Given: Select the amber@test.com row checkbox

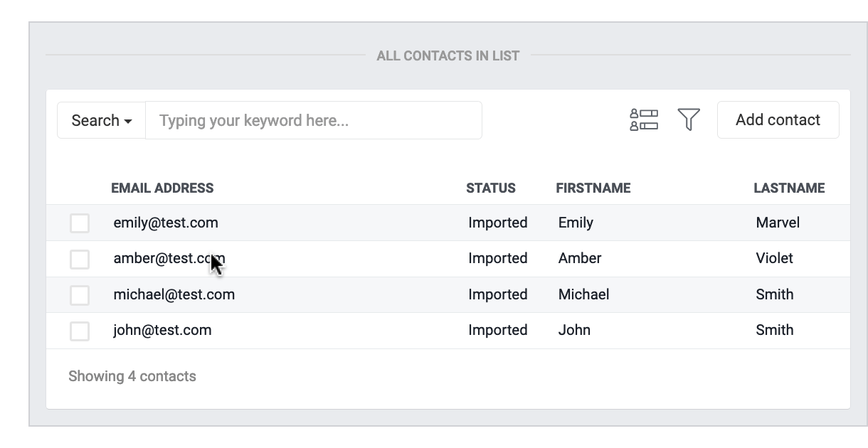Looking at the screenshot, I should (x=80, y=260).
